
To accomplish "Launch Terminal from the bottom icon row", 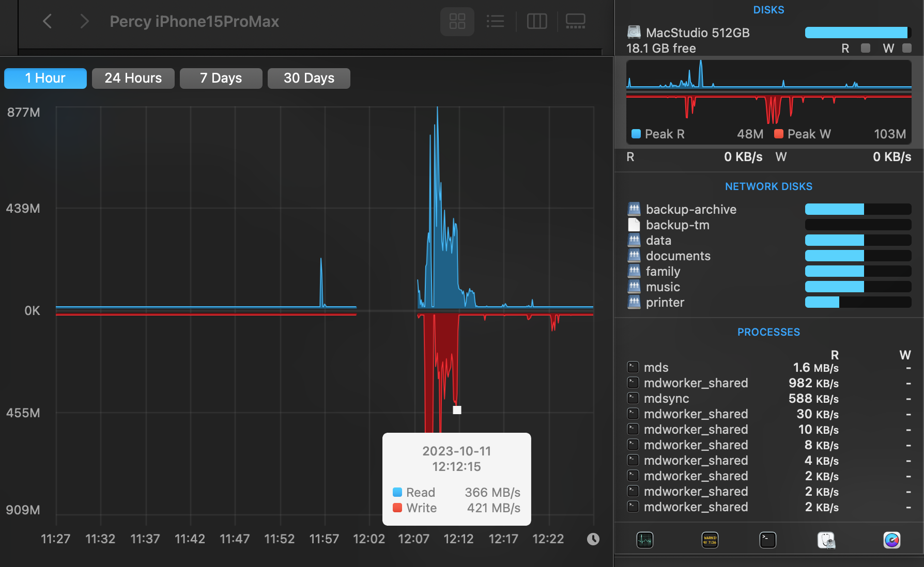I will click(768, 540).
